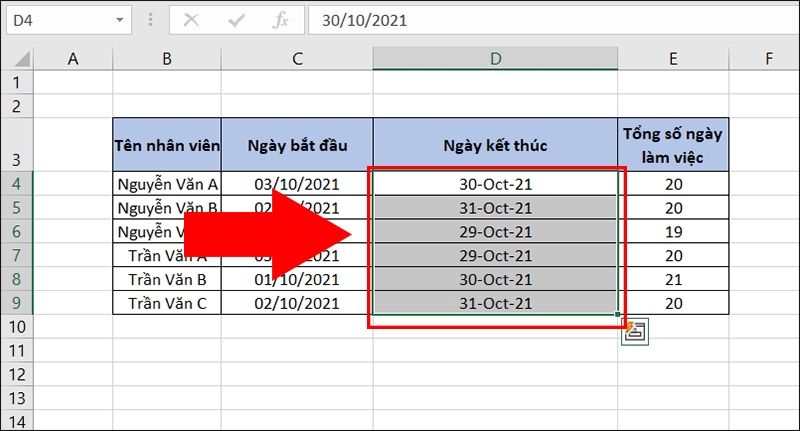
Task: Select row 11 header
Action: click(17, 350)
